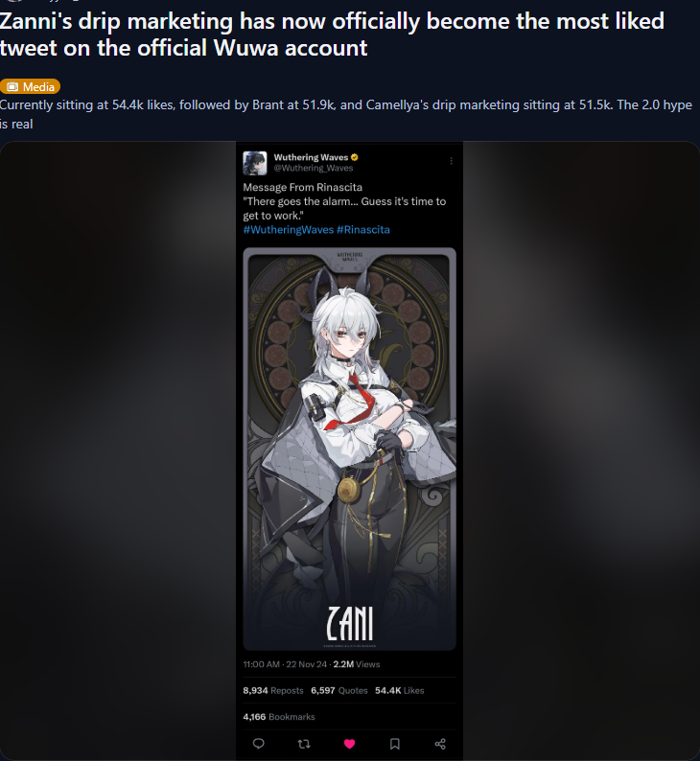
Task: Click the 11:00 AM 22 Nov 24 timestamp
Action: tap(285, 664)
